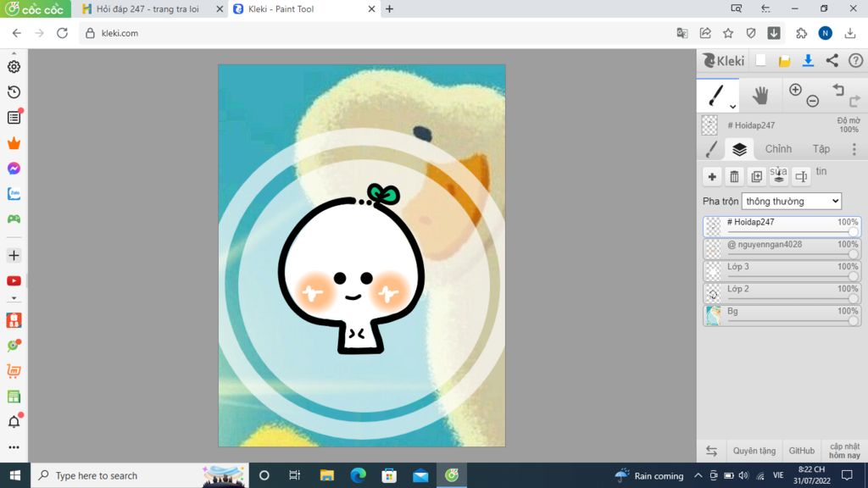Open the Pha trộn blend mode dropdown
The image size is (868, 488).
792,202
